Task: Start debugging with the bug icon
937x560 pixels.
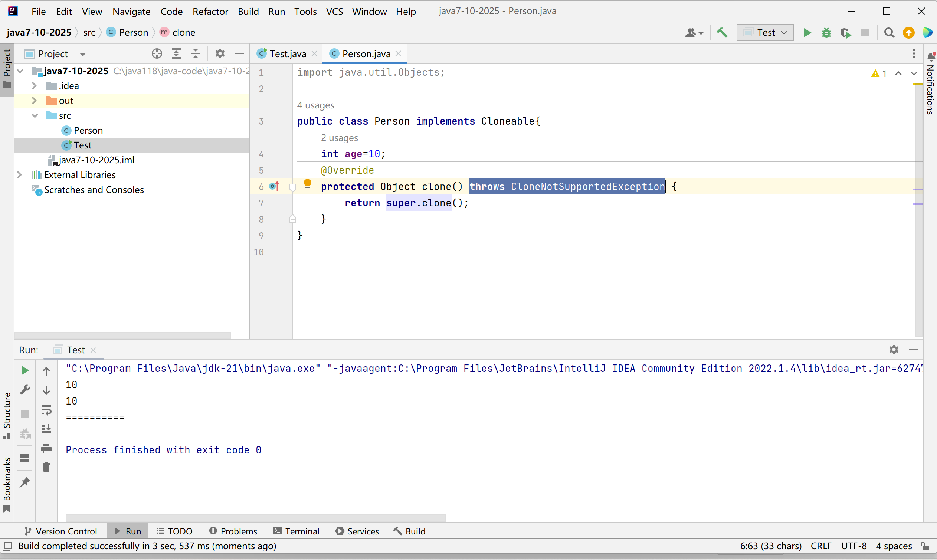Action: 826,32
